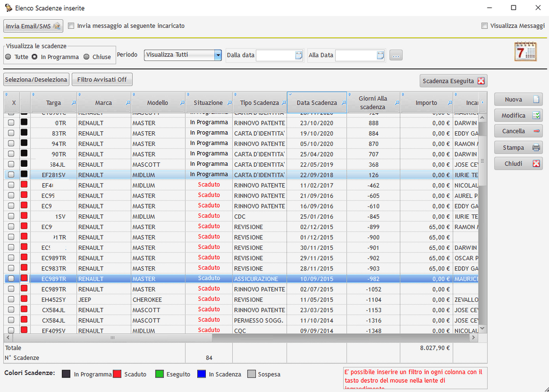
Task: Sort by the Modello column header
Action: pos(157,103)
